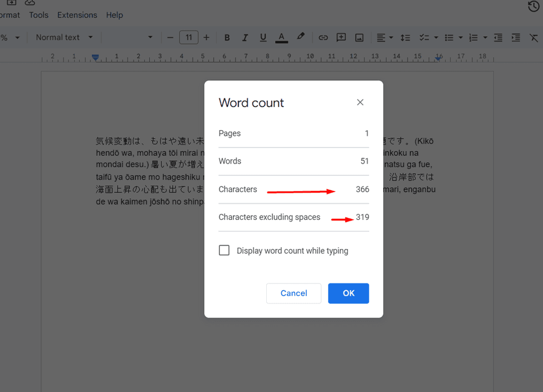Decrease font size with minus button
The height and width of the screenshot is (392, 543).
[x=170, y=37]
